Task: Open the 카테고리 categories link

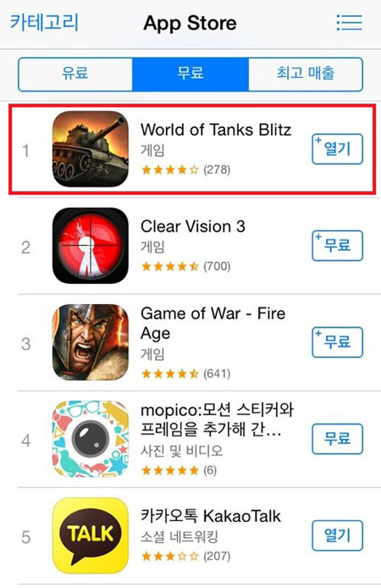Action: (x=44, y=22)
